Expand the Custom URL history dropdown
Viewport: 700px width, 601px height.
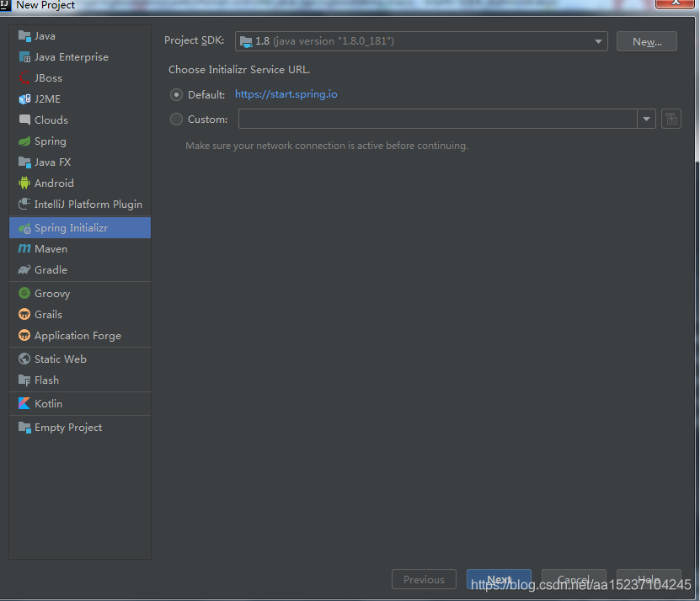tap(646, 120)
